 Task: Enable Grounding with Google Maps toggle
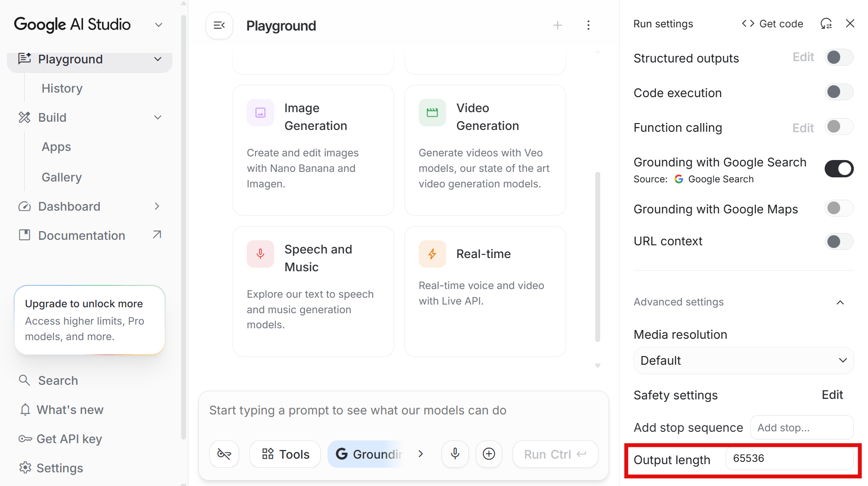pos(839,208)
